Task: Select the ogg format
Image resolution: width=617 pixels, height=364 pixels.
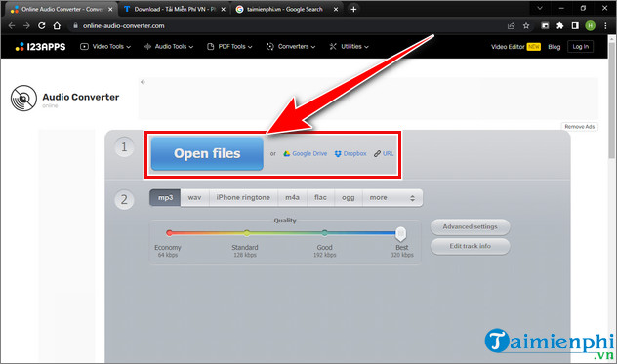Action: click(349, 197)
